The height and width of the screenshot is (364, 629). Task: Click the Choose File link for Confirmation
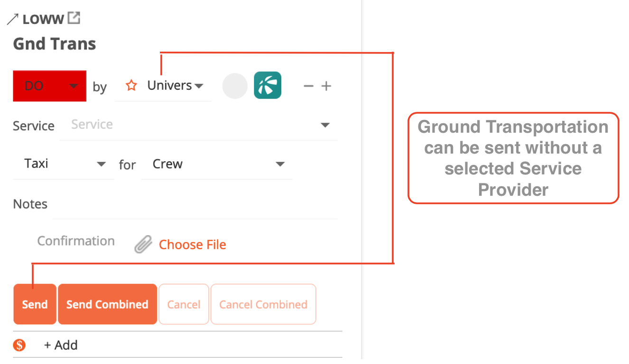tap(192, 244)
